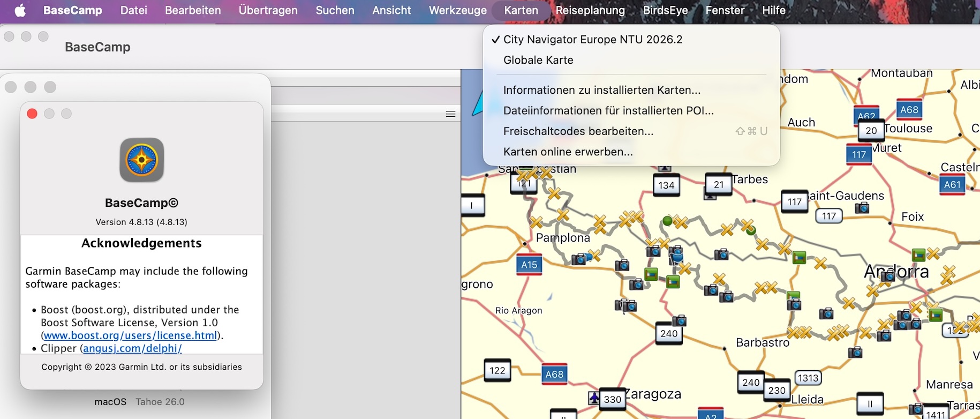Choose Informationen zu installierten Karten
The height and width of the screenshot is (419, 980).
[602, 90]
